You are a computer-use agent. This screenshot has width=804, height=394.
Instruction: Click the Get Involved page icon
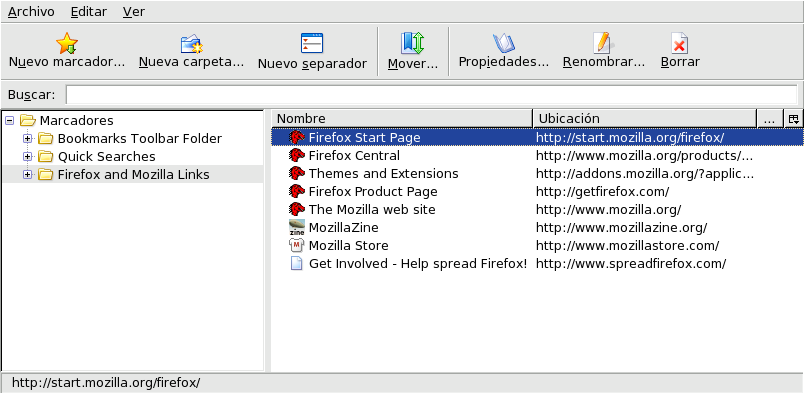pos(297,264)
